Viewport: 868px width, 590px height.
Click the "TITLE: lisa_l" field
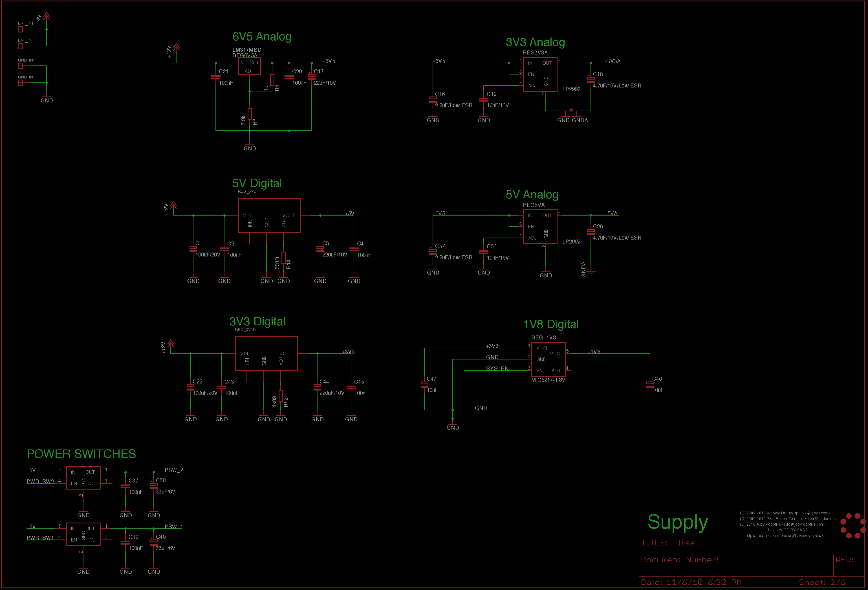click(672, 543)
